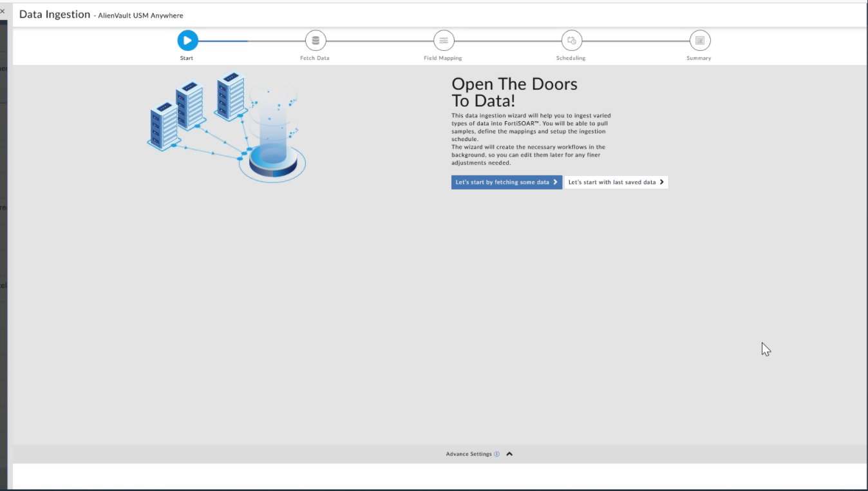The image size is (868, 491).
Task: Click the arrow on the last saved data button
Action: (662, 182)
